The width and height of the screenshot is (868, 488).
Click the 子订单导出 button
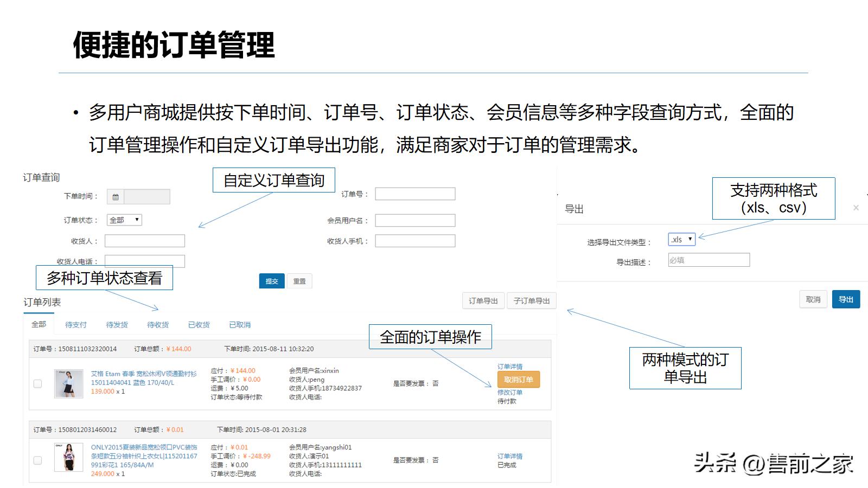click(532, 301)
